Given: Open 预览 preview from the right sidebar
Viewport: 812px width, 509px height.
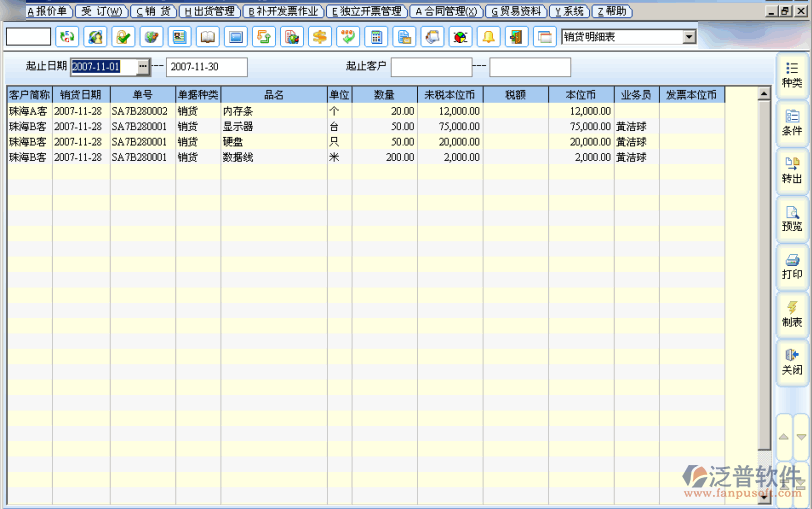Looking at the screenshot, I should [791, 218].
